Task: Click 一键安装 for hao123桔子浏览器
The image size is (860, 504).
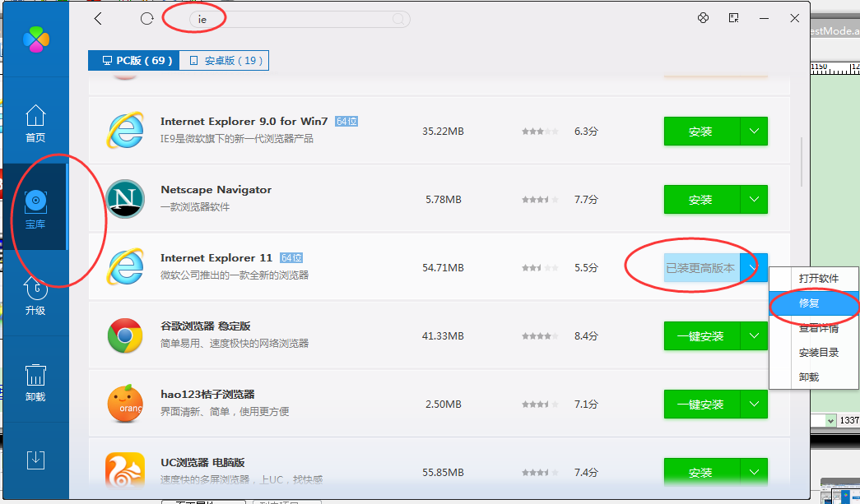Action: tap(701, 405)
